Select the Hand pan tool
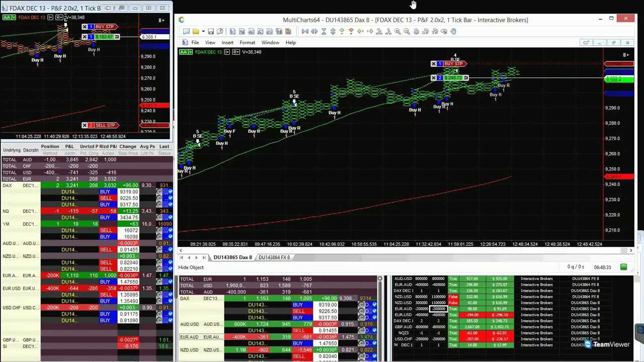Screen dimensions: 644x362 point(453,31)
